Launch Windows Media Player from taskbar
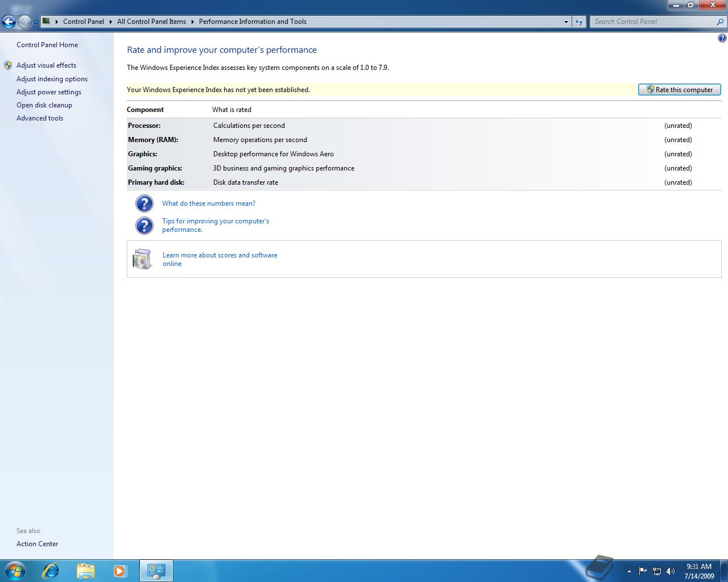 pos(120,571)
